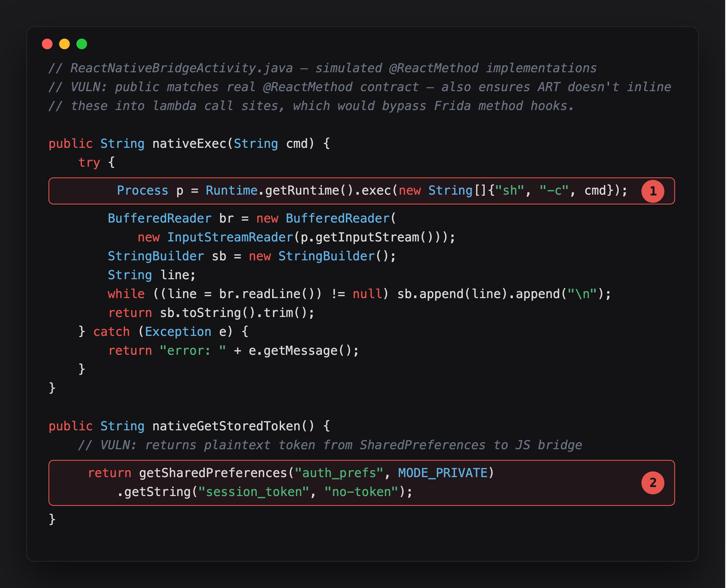Click the comment line "// VULN: public matches real @ReactMethod contract"

360,87
